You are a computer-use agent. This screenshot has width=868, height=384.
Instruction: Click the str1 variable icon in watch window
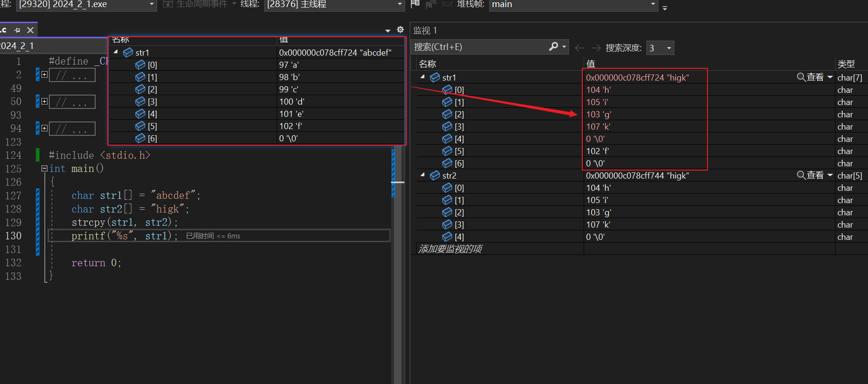[435, 77]
